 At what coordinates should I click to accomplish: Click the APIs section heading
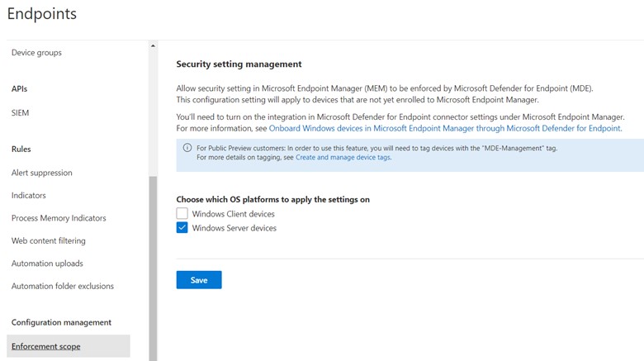19,89
